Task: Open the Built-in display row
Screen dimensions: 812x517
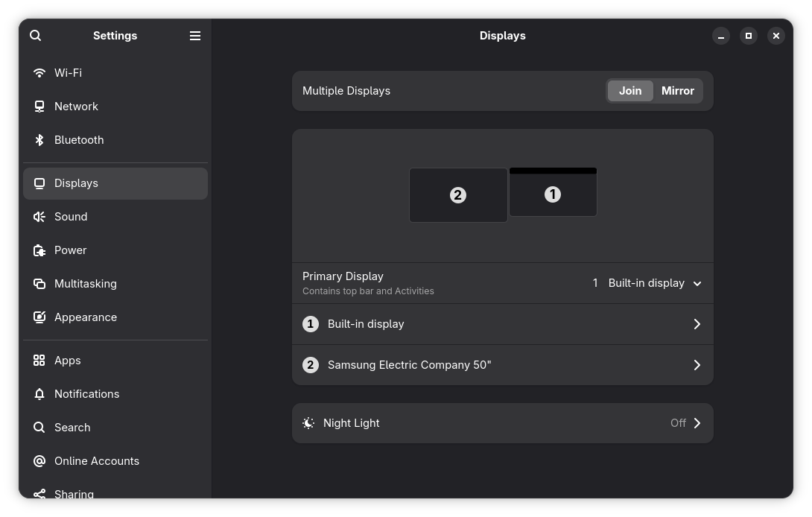Action: click(x=502, y=324)
